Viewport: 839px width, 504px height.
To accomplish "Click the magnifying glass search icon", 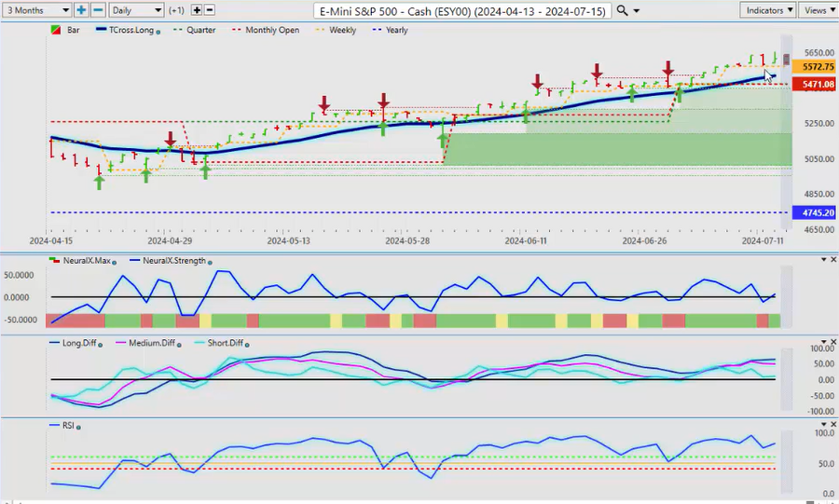I will (622, 10).
